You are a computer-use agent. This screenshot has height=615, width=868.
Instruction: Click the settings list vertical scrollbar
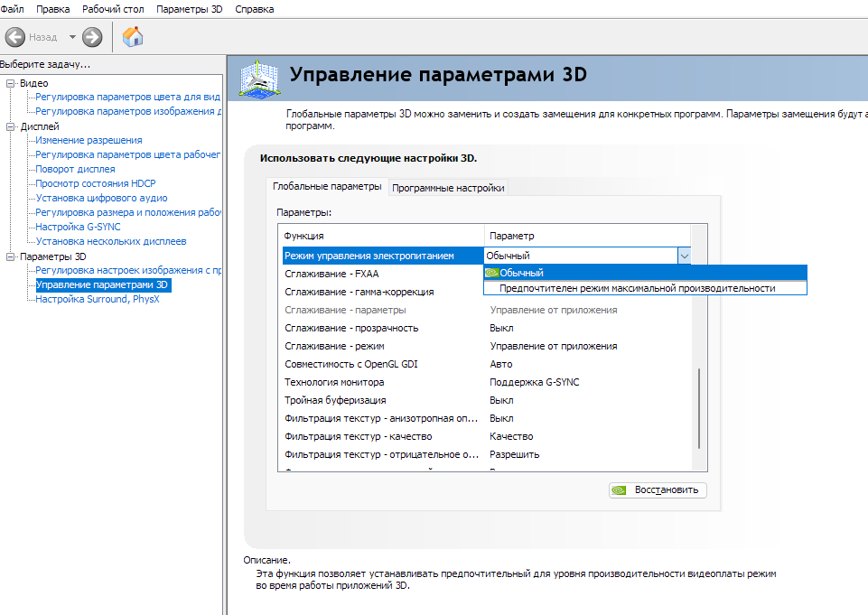tap(698, 406)
